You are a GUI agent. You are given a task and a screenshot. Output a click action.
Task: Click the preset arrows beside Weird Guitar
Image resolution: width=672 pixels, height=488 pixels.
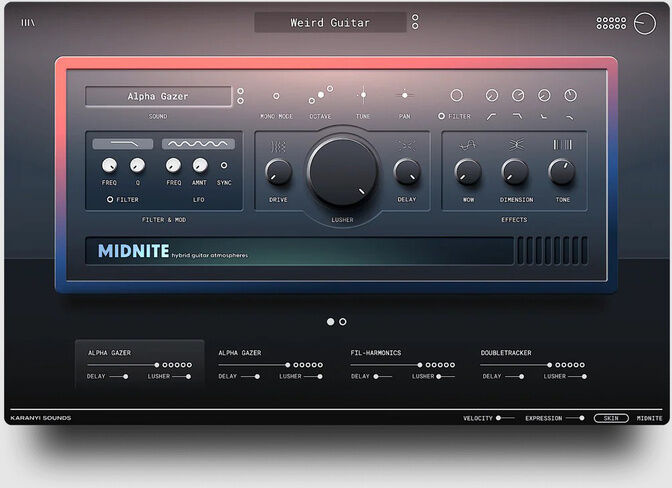(415, 22)
